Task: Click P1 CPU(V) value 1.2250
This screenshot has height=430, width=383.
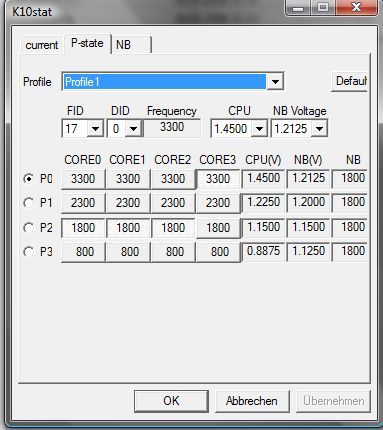Action: [263, 202]
